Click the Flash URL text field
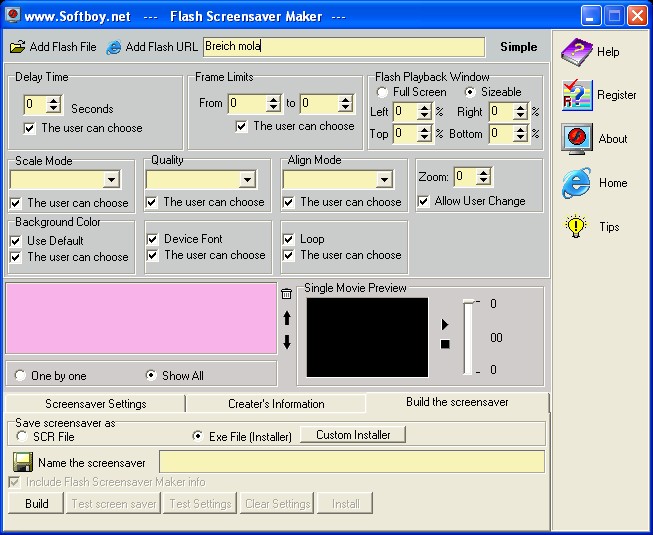 (x=344, y=47)
